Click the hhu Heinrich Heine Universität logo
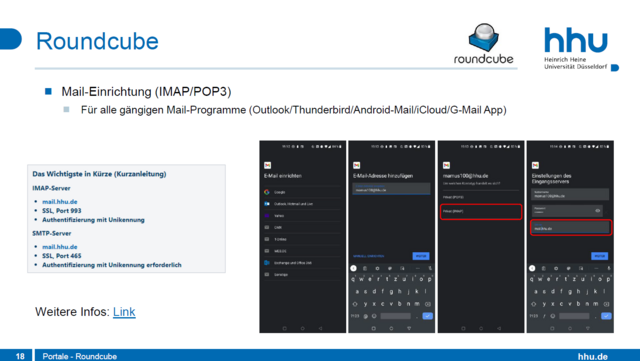The width and height of the screenshot is (640, 361). (580, 49)
